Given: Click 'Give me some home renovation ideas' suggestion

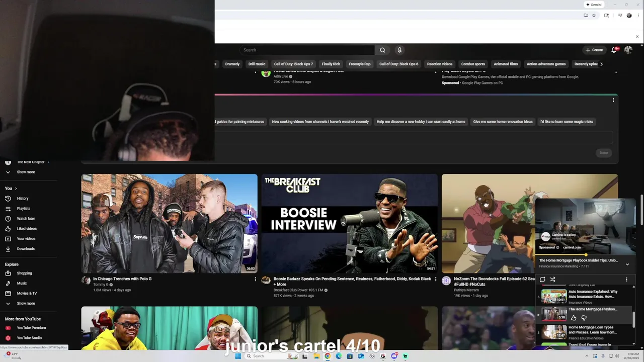Looking at the screenshot, I should (x=503, y=122).
